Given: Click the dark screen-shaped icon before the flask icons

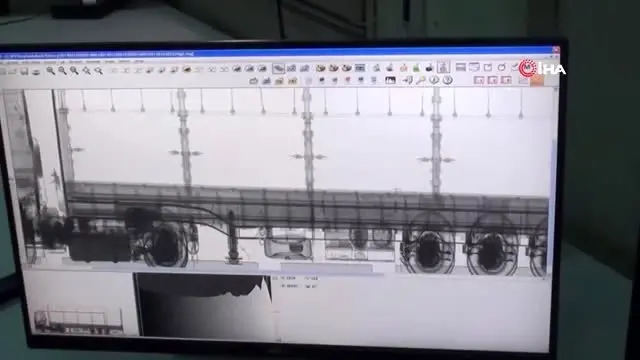Looking at the screenshot, I should (x=360, y=68).
